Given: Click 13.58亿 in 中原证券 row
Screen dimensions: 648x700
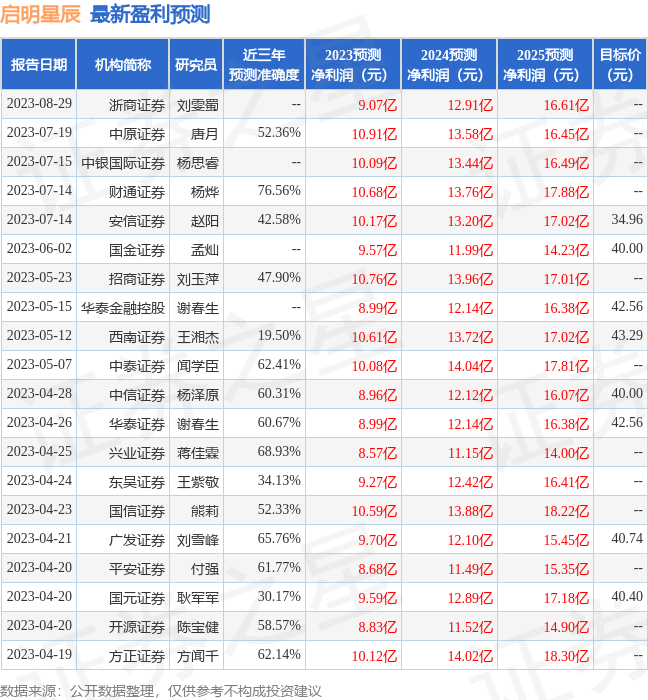Looking at the screenshot, I should [x=470, y=134].
